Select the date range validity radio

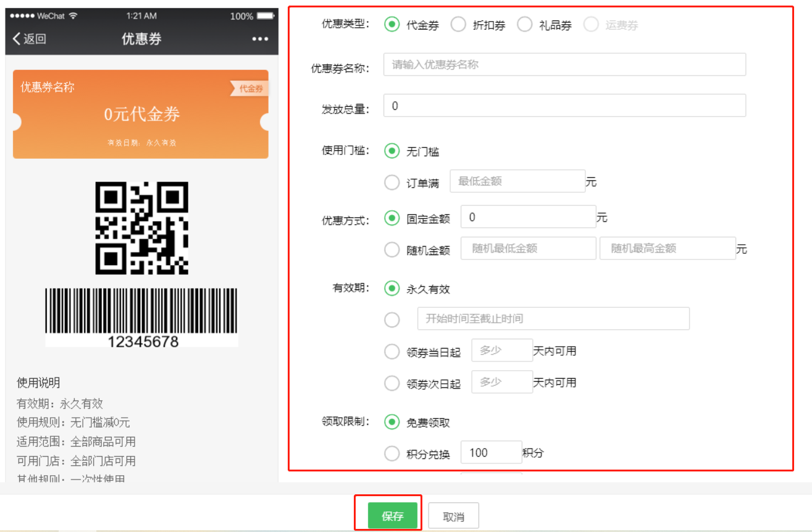pos(392,319)
